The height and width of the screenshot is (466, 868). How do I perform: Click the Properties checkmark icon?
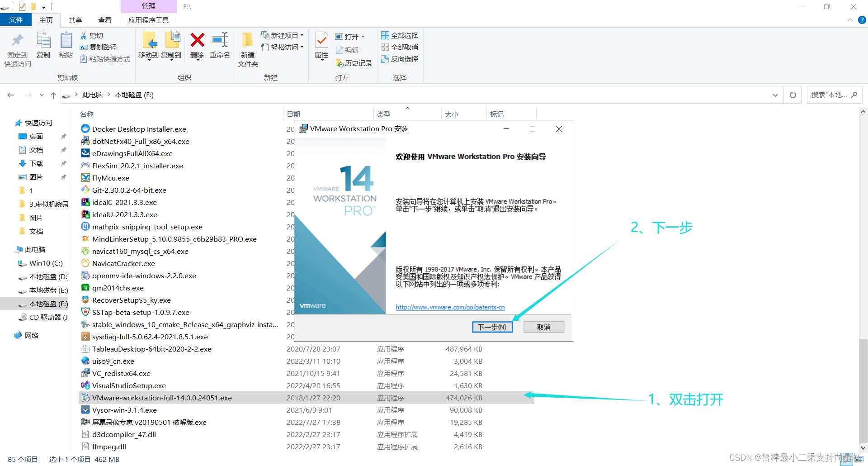321,41
